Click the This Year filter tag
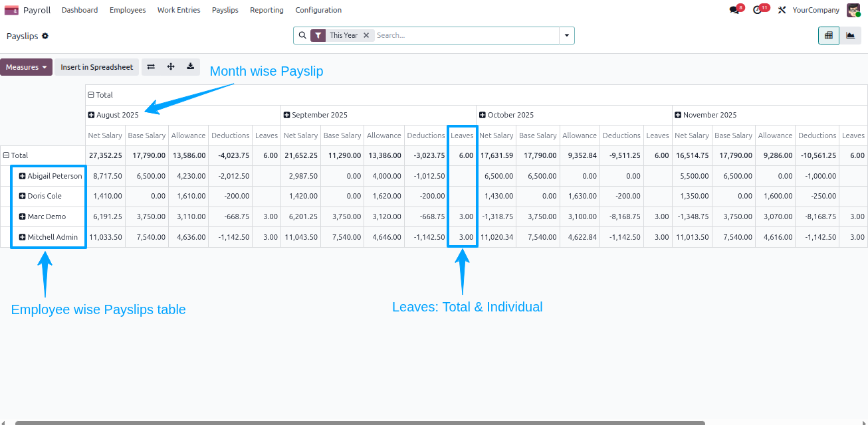868x425 pixels. (x=344, y=35)
